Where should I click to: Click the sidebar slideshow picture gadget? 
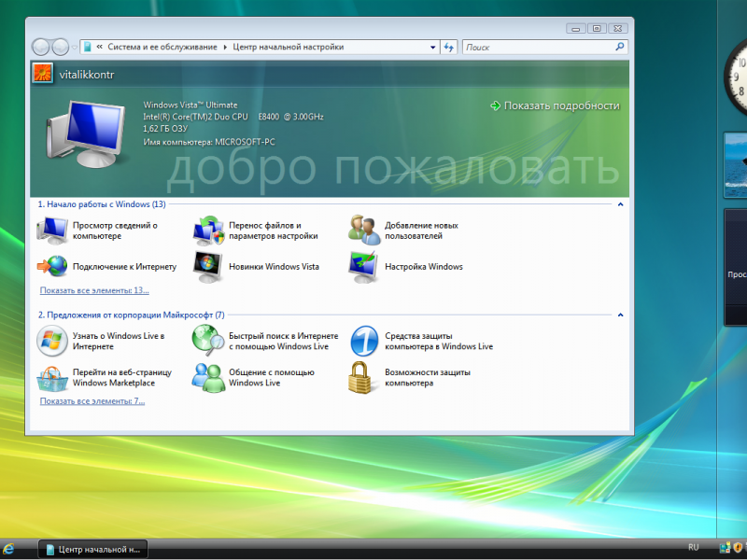(735, 165)
